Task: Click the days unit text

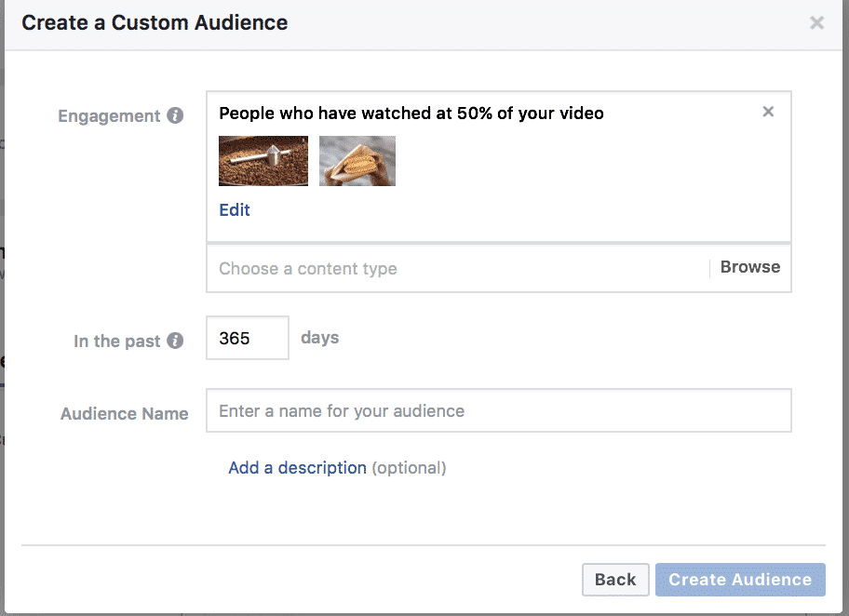Action: point(320,338)
